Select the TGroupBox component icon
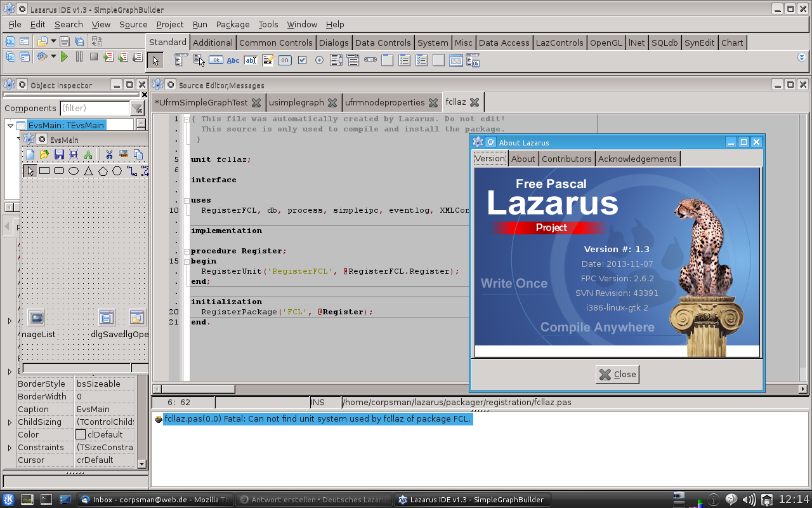The height and width of the screenshot is (508, 812). [x=388, y=60]
